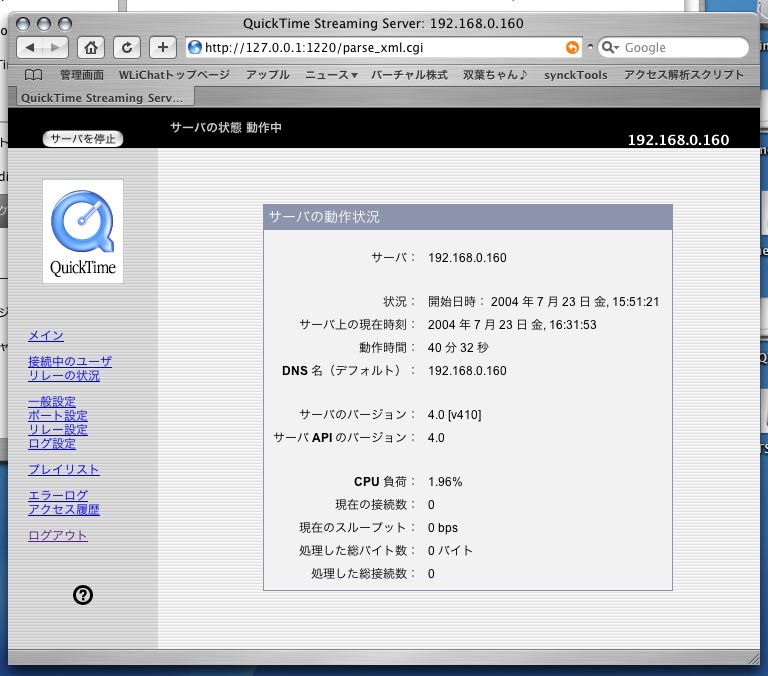Open the バーチャル株式 bookmark

(409, 75)
